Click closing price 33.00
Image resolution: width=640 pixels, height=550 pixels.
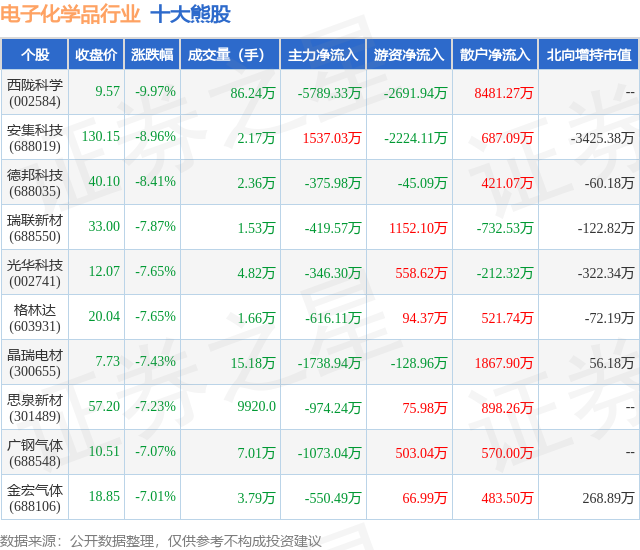point(104,226)
